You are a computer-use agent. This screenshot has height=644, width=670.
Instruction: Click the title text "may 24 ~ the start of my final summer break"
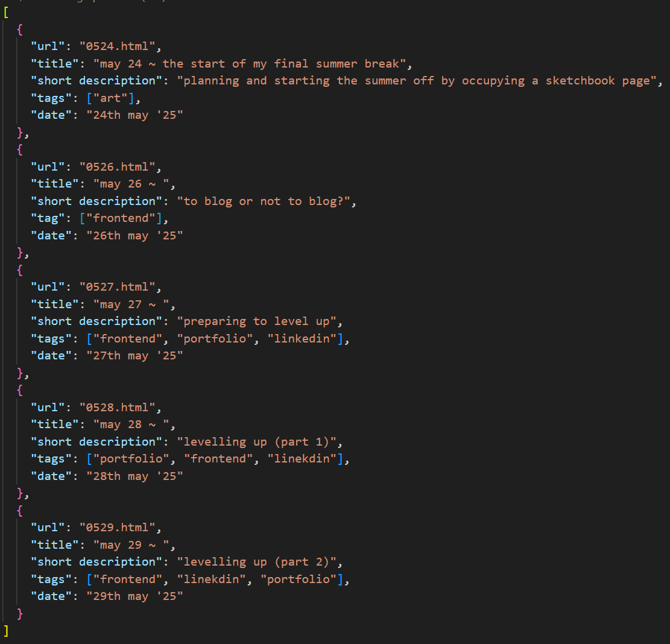pos(252,63)
